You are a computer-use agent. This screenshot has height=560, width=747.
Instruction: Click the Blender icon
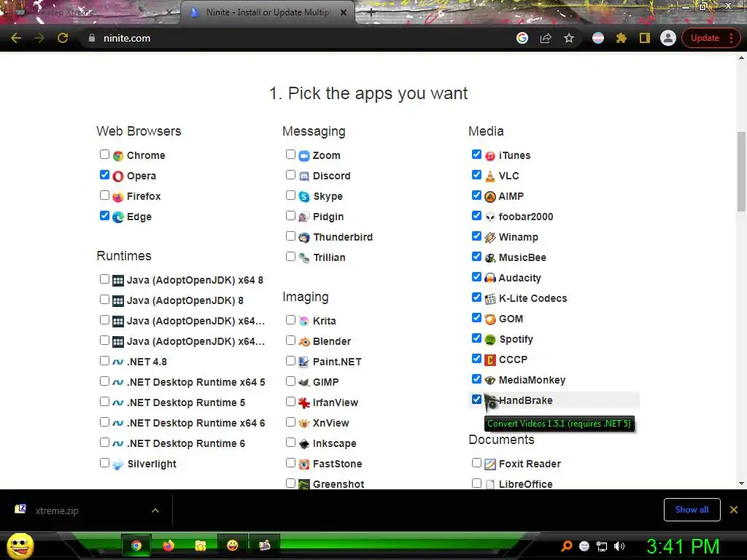coord(304,342)
